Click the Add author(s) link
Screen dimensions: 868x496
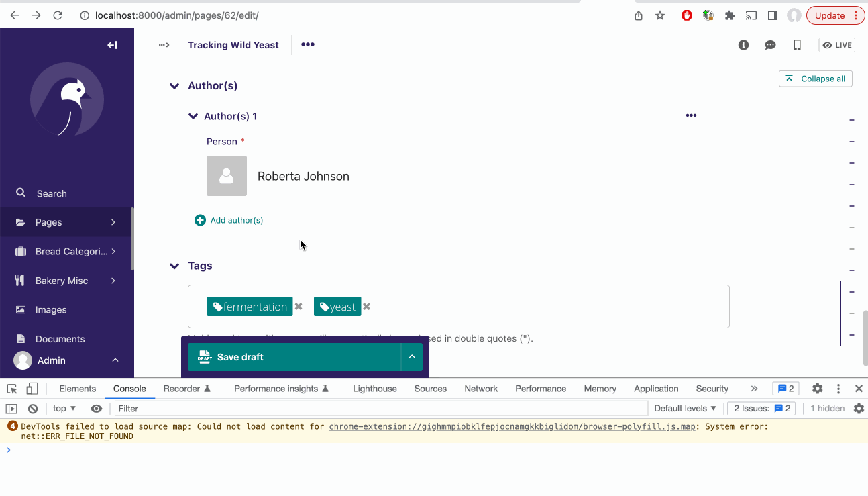pos(229,219)
